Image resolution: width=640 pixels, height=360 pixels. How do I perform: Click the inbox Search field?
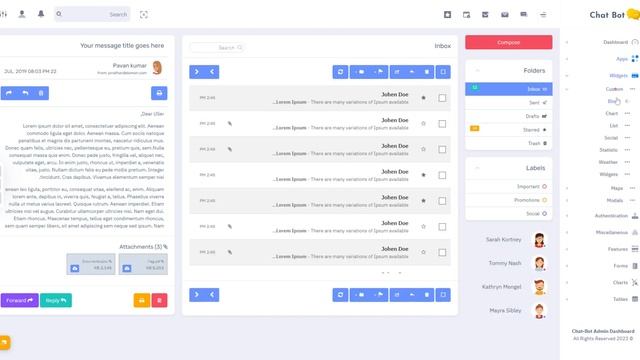pos(216,47)
